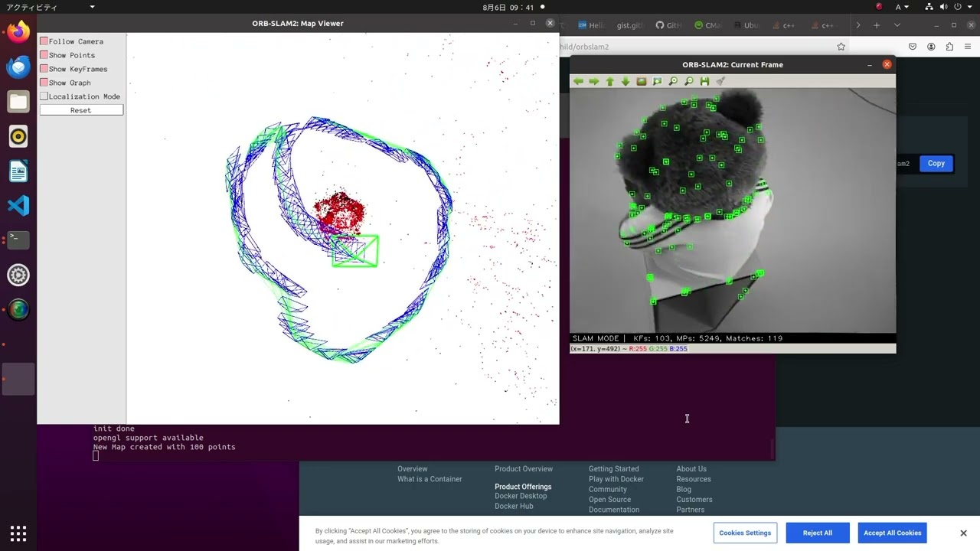Click the Reset button in Map Viewer
This screenshot has width=980, height=551.
point(81,110)
